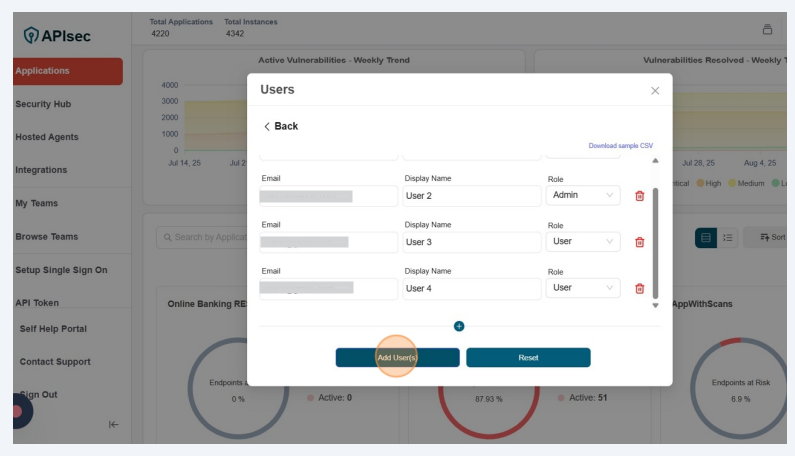
Task: Click the users list scrollbar thumb
Action: 655,243
